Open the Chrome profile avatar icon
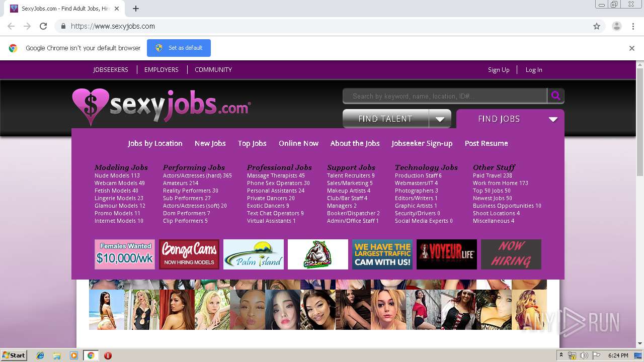This screenshot has height=362, width=644. click(616, 26)
